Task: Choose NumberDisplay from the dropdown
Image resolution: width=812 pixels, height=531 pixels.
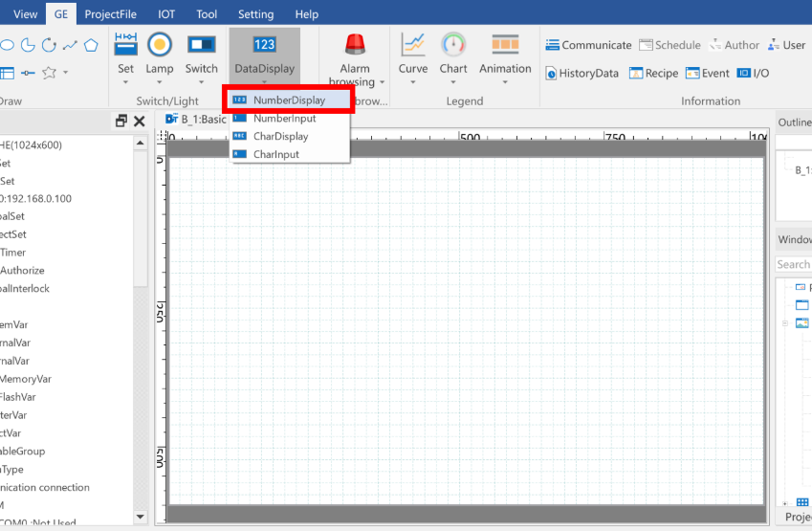Action: tap(290, 100)
